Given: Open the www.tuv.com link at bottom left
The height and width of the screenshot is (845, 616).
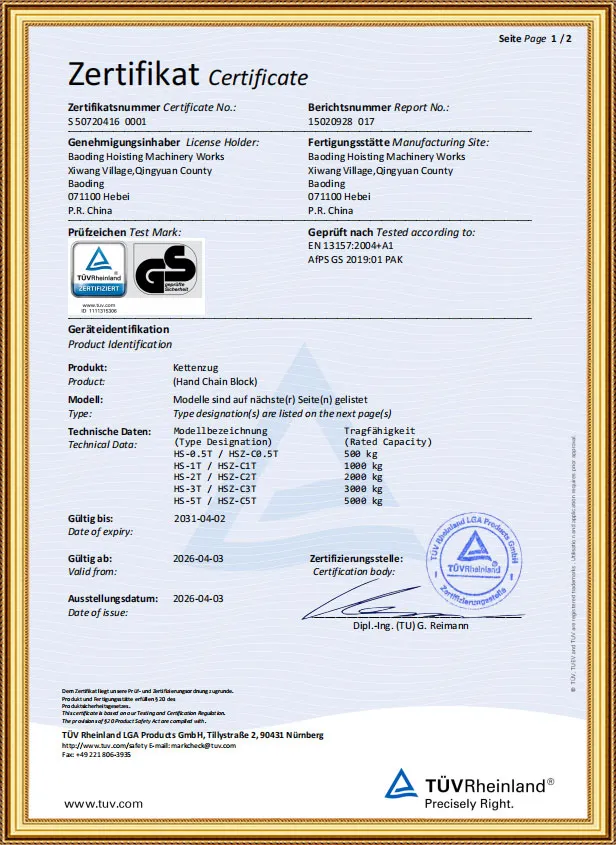Looking at the screenshot, I should pyautogui.click(x=103, y=804).
